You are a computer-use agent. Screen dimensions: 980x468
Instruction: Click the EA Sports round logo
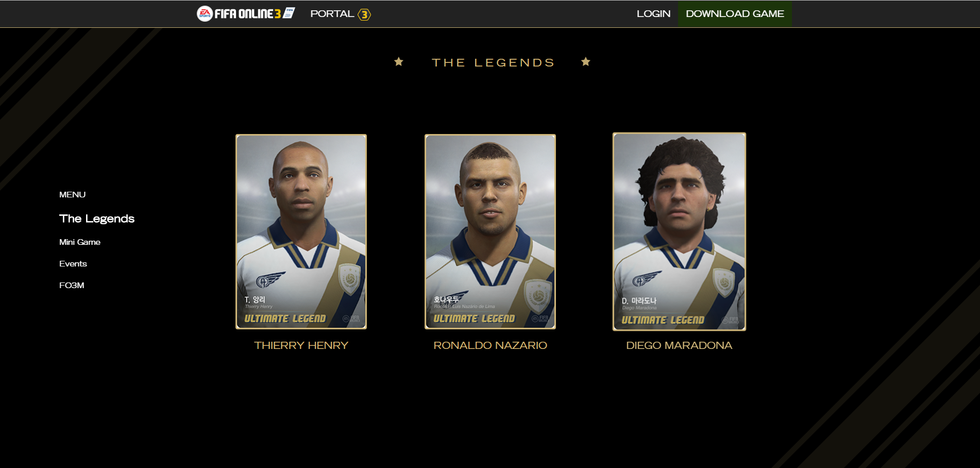point(205,13)
